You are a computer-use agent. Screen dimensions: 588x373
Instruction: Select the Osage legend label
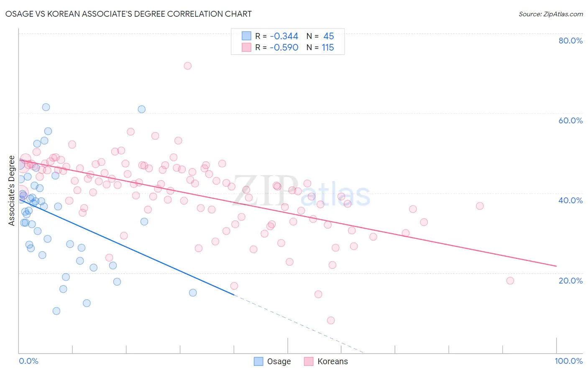pos(279,361)
